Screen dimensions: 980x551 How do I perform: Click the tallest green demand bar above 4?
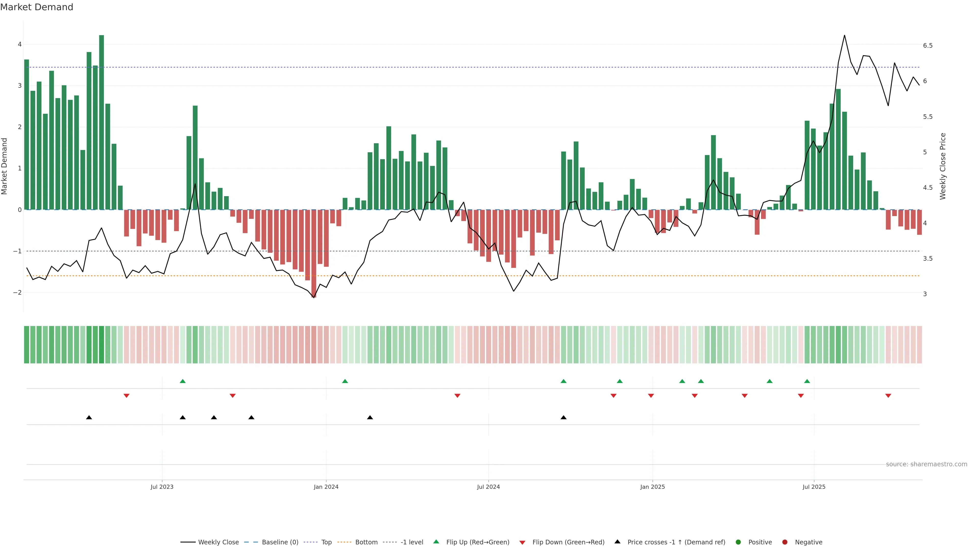point(102,122)
